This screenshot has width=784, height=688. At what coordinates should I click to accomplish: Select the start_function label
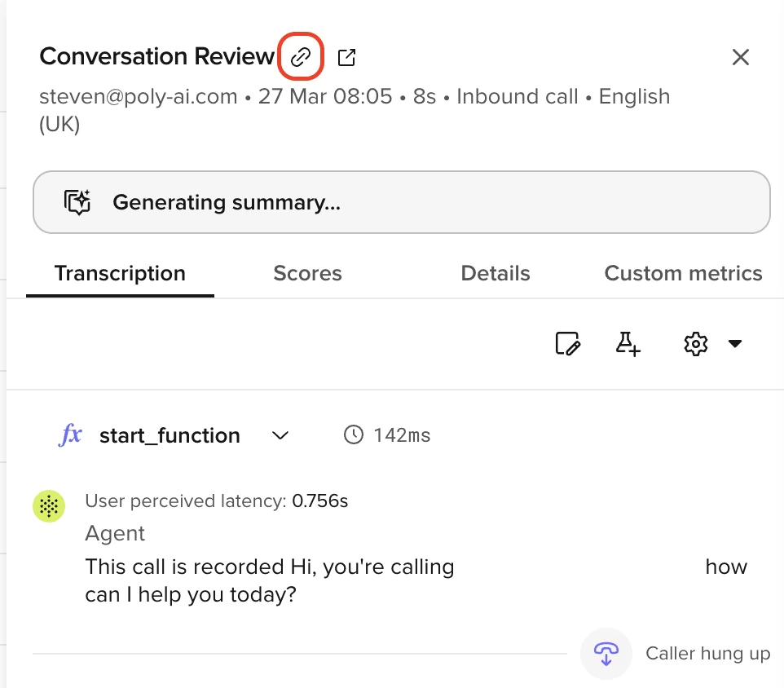coord(170,435)
